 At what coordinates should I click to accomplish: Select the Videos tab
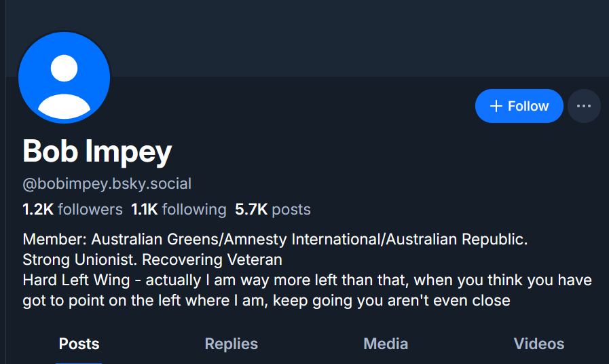click(539, 344)
